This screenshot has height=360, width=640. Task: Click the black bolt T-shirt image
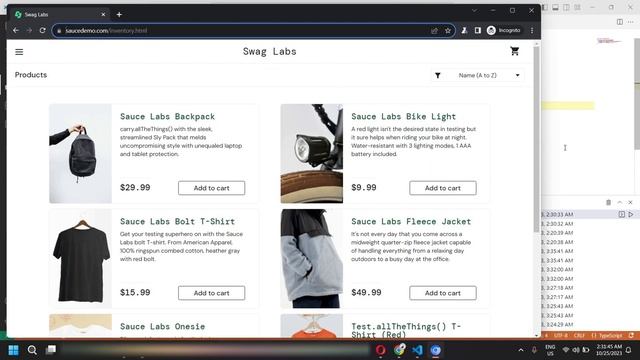click(80, 258)
